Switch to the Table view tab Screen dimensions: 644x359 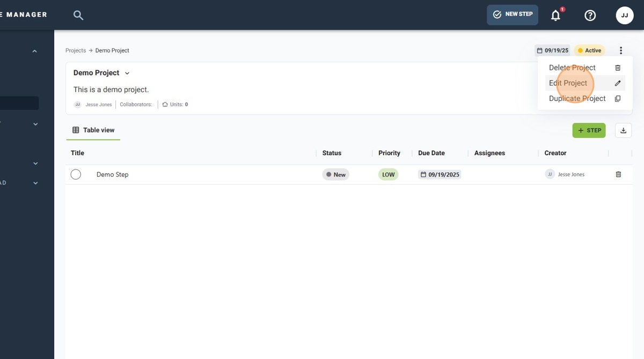click(x=93, y=130)
